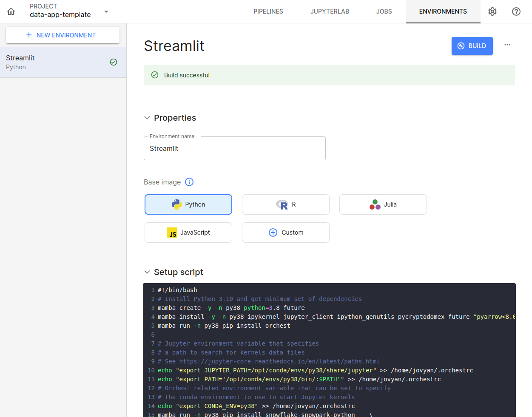The width and height of the screenshot is (532, 417).
Task: Choose the R base image
Action: 286,204
